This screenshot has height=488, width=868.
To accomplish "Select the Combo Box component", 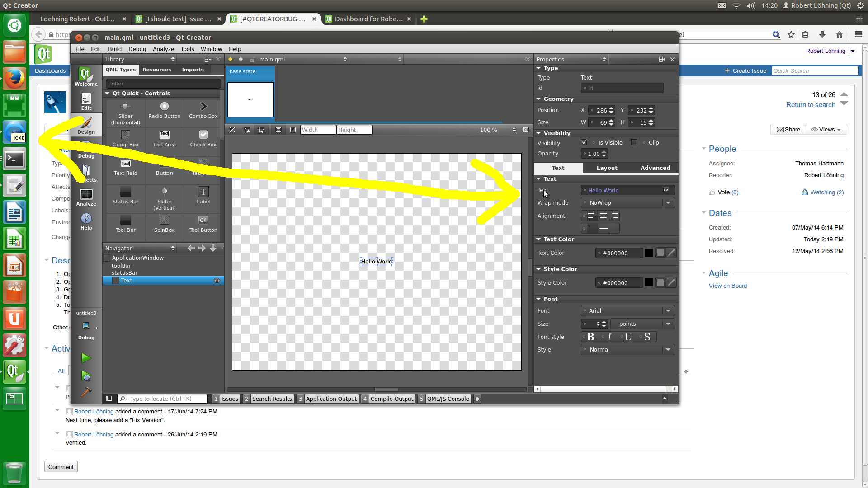I will 203,110.
